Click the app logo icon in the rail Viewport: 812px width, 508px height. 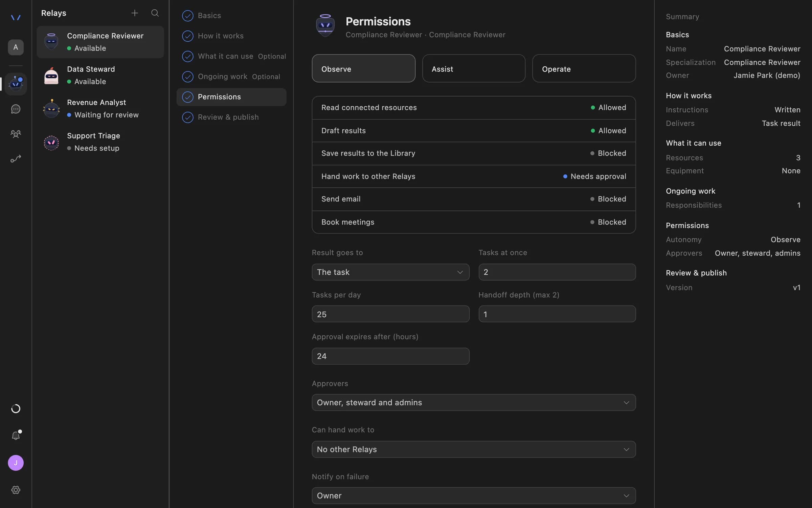(16, 17)
